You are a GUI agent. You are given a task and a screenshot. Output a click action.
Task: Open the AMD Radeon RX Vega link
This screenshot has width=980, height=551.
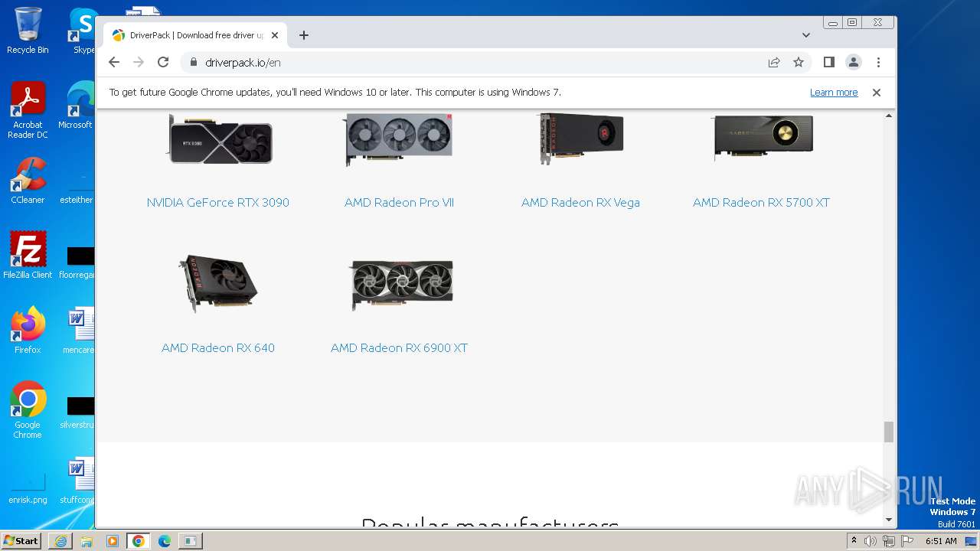point(580,203)
